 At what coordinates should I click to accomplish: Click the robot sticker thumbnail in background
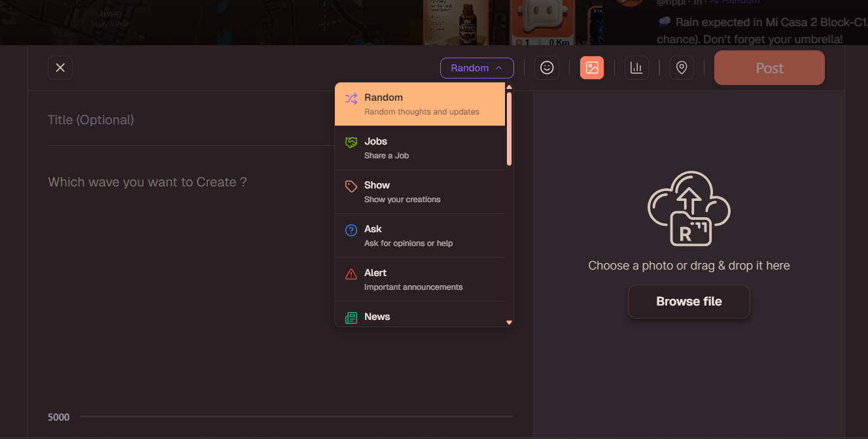(x=542, y=23)
